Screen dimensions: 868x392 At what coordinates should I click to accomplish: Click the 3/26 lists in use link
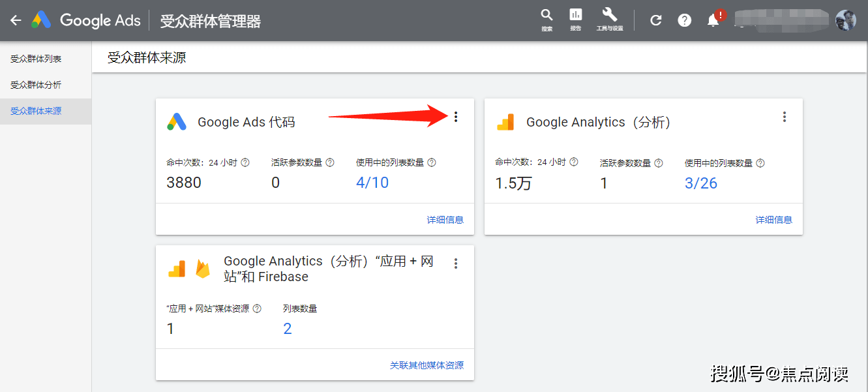[x=701, y=183]
